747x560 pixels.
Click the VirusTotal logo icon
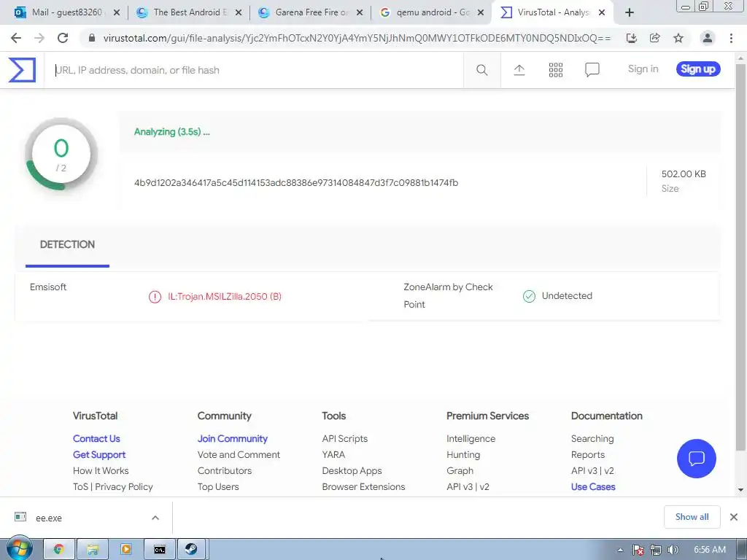pyautogui.click(x=22, y=70)
